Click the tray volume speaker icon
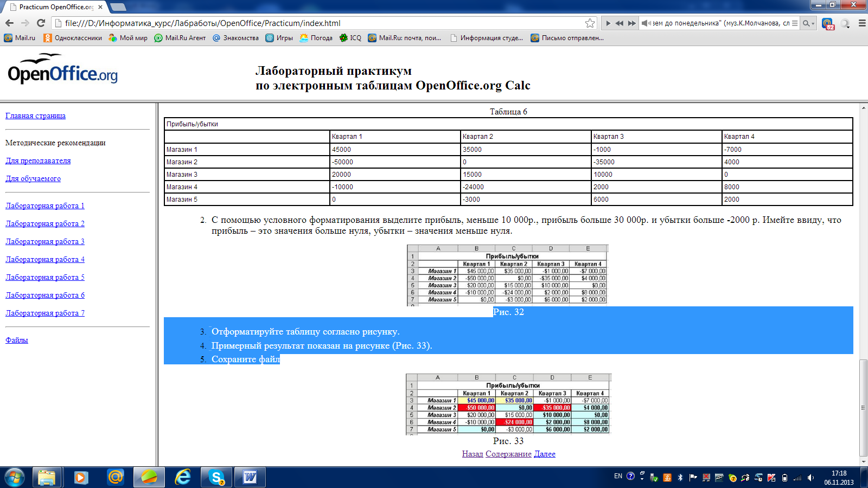The height and width of the screenshot is (488, 868). pyautogui.click(x=810, y=478)
